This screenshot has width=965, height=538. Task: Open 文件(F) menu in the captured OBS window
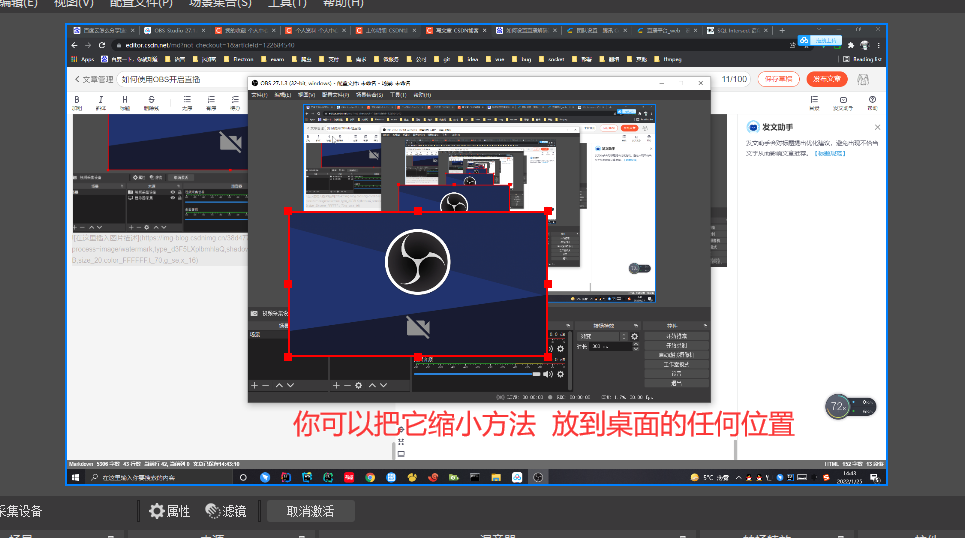click(259, 95)
